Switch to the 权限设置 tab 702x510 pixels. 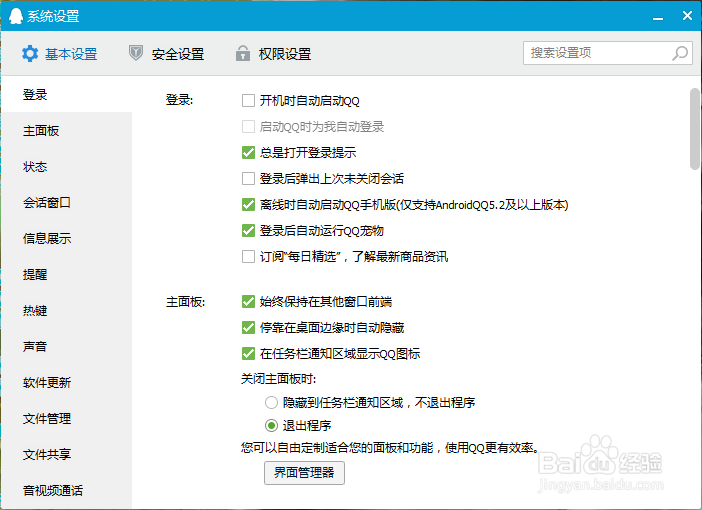(x=274, y=54)
